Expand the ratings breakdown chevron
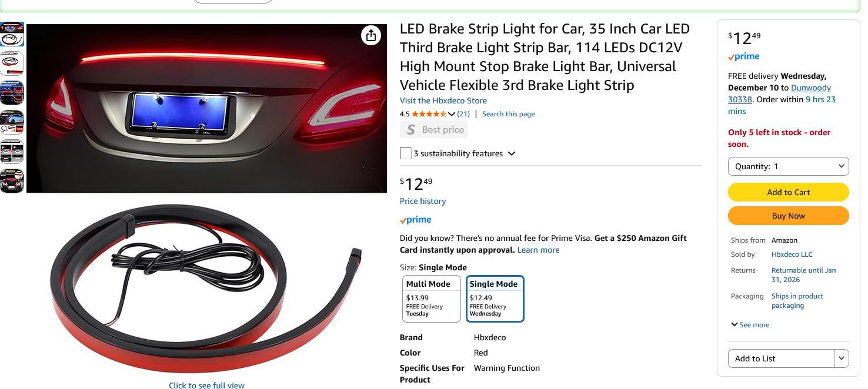868x389 pixels. pyautogui.click(x=452, y=114)
